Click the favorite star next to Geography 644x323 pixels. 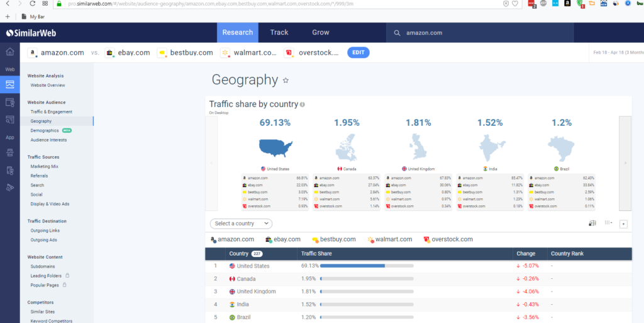[x=286, y=81]
